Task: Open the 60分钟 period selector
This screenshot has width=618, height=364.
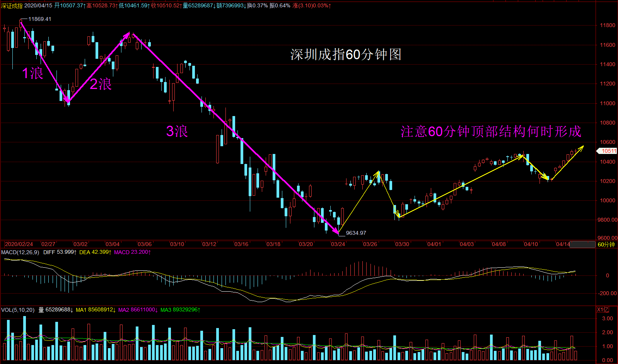Action: 606,244
